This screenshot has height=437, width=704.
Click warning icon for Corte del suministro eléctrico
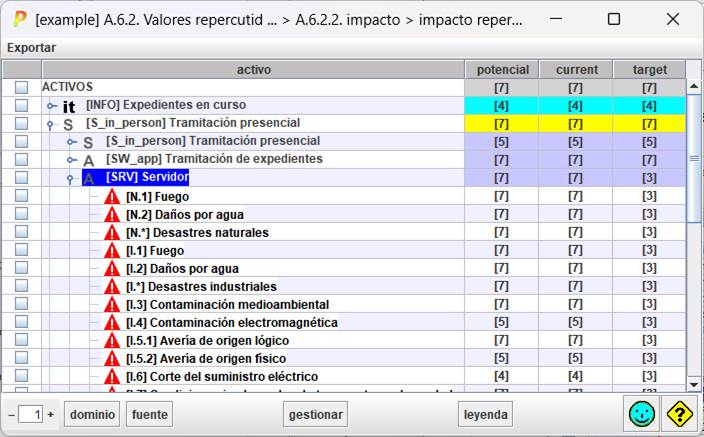coord(112,376)
